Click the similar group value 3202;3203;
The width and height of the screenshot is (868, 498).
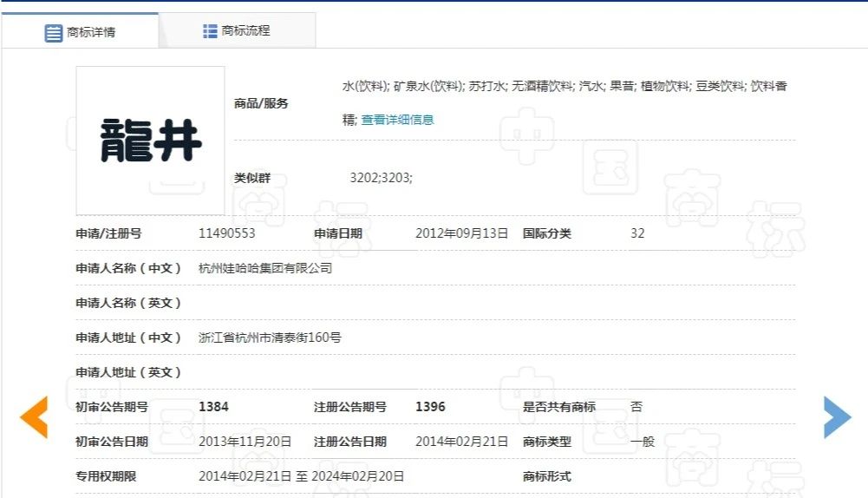pos(381,178)
